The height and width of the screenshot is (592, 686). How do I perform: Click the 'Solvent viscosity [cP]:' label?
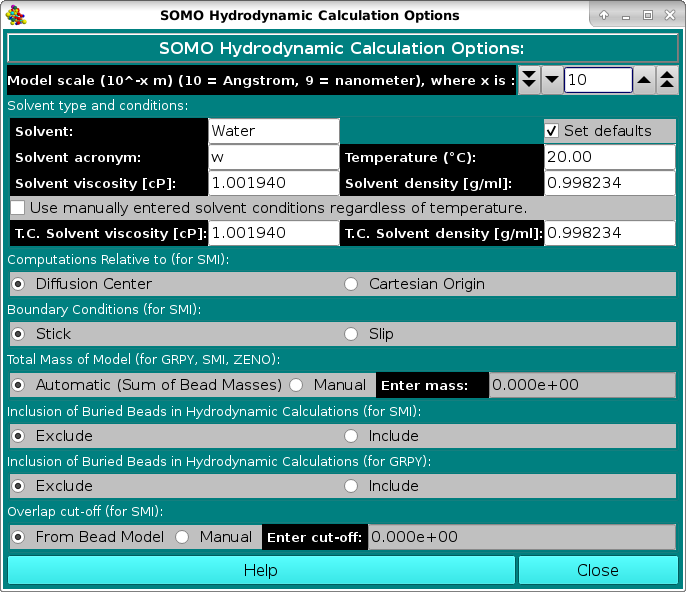[95, 183]
